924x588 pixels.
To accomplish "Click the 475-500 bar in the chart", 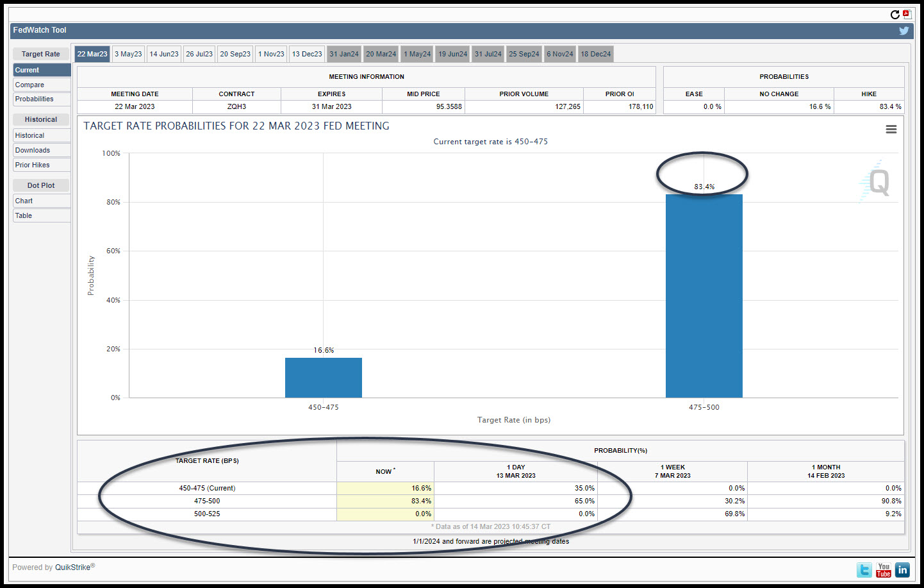I will pyautogui.click(x=704, y=296).
